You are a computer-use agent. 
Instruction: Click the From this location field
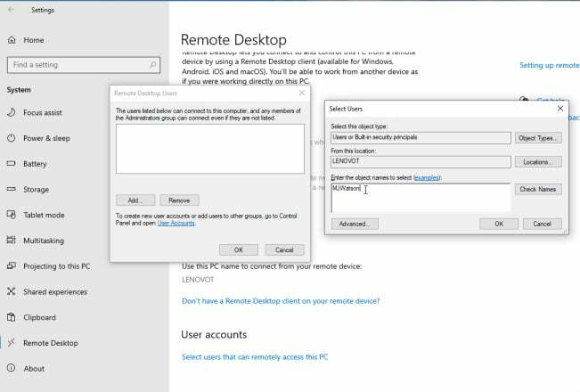[421, 161]
